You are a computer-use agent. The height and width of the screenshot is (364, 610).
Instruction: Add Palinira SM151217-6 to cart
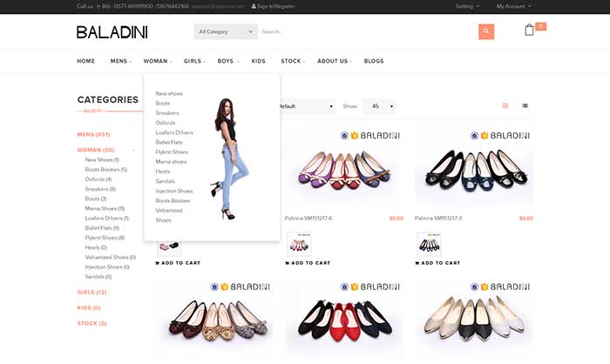tap(308, 263)
